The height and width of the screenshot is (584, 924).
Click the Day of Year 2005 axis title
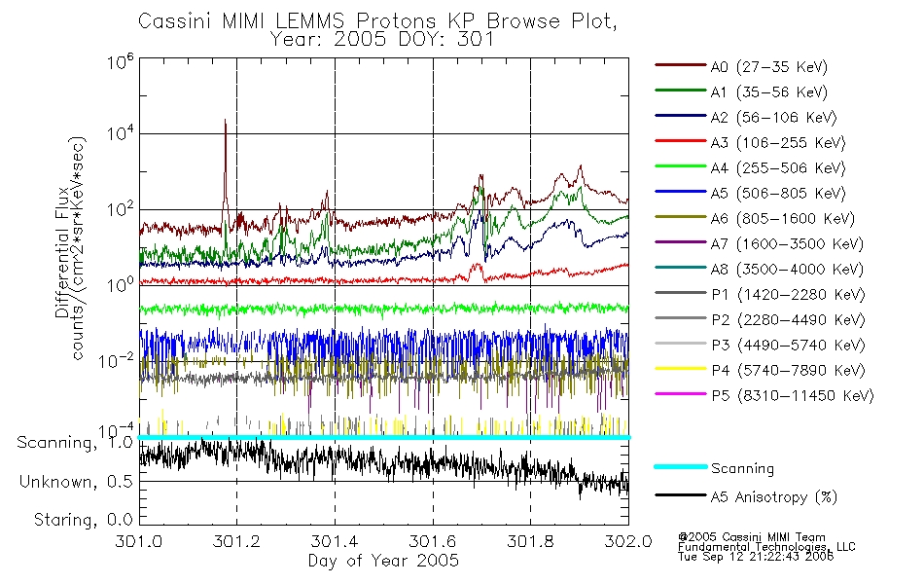tap(383, 561)
